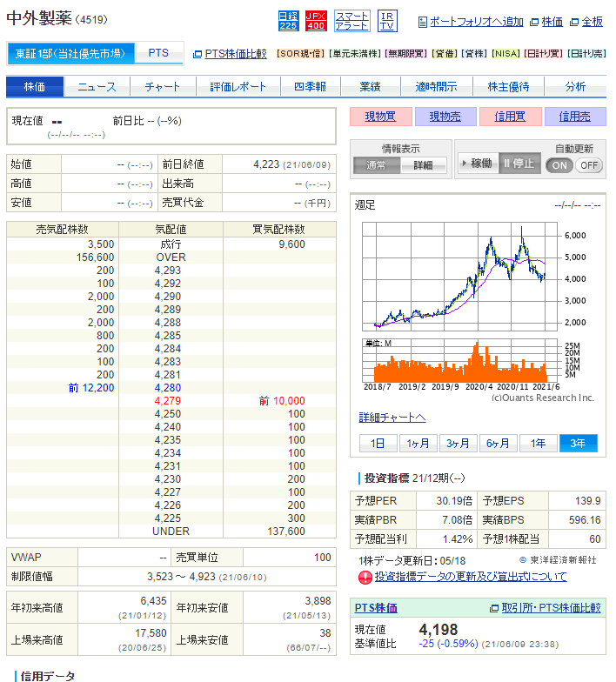Image resolution: width=616 pixels, height=682 pixels.
Task: Click the red exclamation warning icon
Action: tap(365, 578)
